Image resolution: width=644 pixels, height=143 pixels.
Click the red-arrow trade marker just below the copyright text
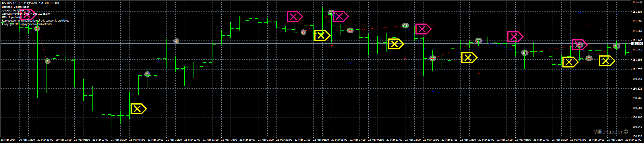[x=37, y=28]
